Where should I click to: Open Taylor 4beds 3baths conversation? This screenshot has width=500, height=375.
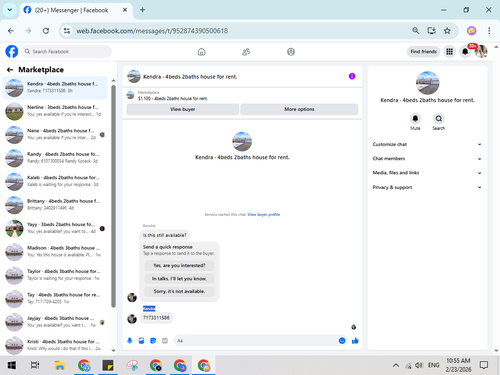[x=55, y=275]
